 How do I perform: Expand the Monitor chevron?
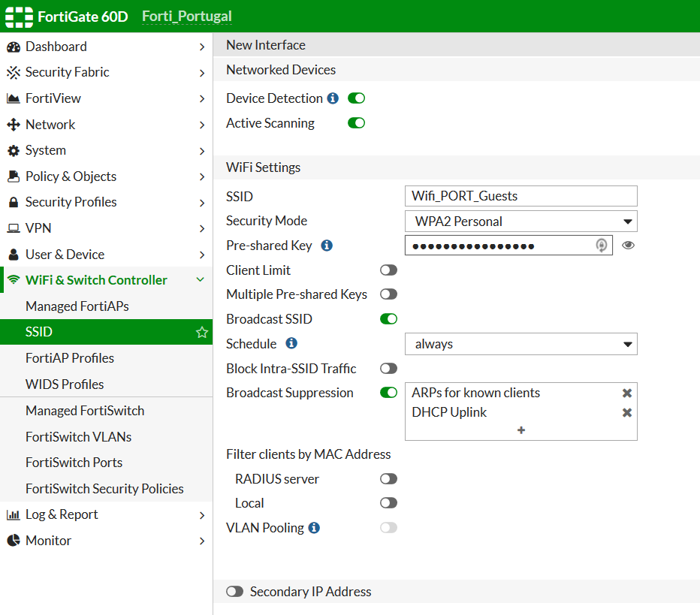202,541
